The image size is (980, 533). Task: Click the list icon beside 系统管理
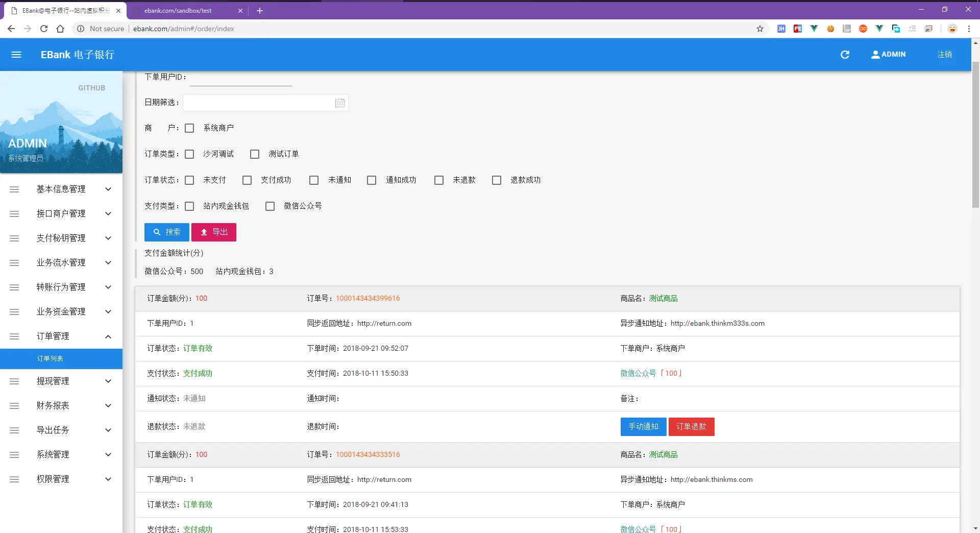pyautogui.click(x=14, y=455)
